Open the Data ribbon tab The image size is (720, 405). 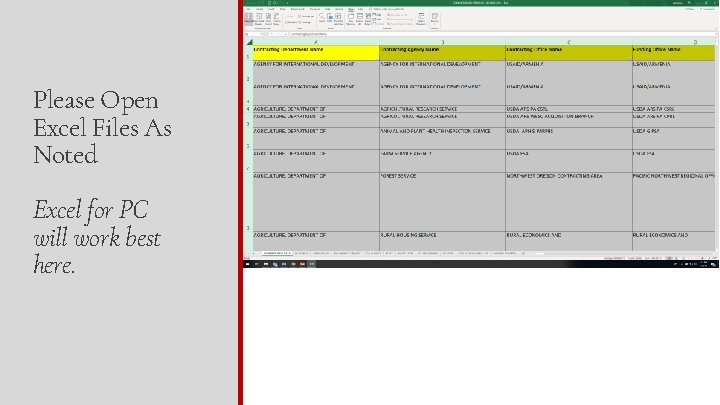coord(327,9)
